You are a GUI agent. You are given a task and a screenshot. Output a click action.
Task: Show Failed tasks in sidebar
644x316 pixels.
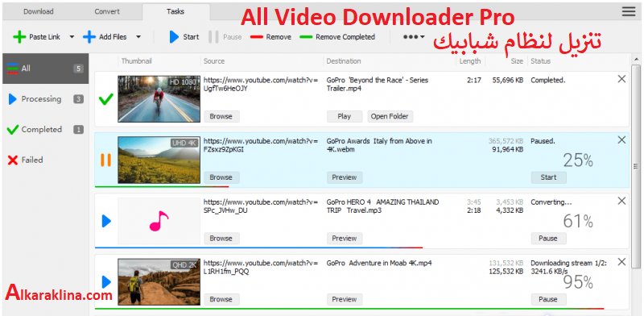[x=46, y=160]
